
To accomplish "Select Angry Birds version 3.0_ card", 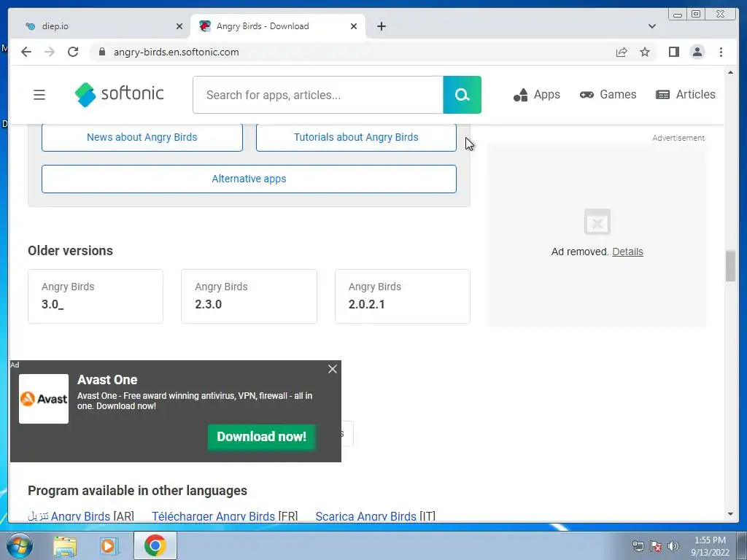I will 96,296.
